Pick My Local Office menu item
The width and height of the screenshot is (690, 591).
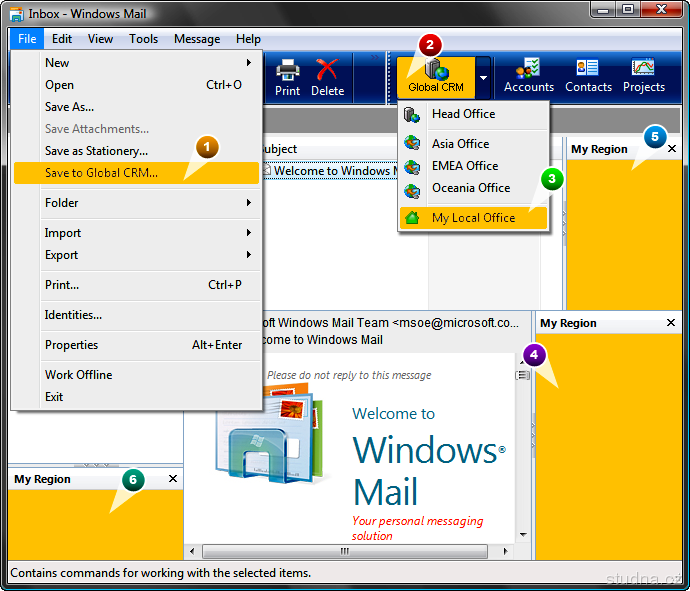(x=473, y=218)
